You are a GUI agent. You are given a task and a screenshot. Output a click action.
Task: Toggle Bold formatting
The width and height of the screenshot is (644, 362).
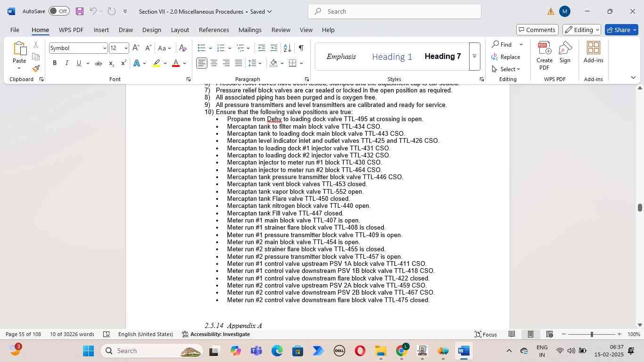click(55, 63)
